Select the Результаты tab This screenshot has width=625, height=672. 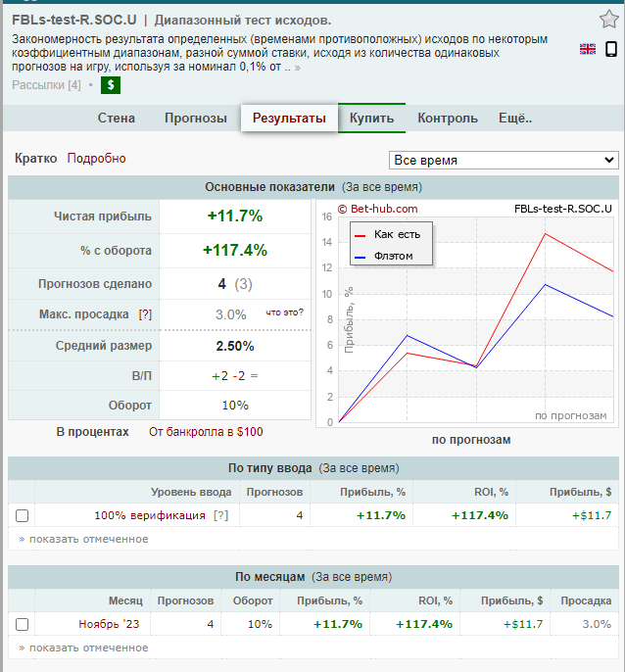tap(289, 118)
